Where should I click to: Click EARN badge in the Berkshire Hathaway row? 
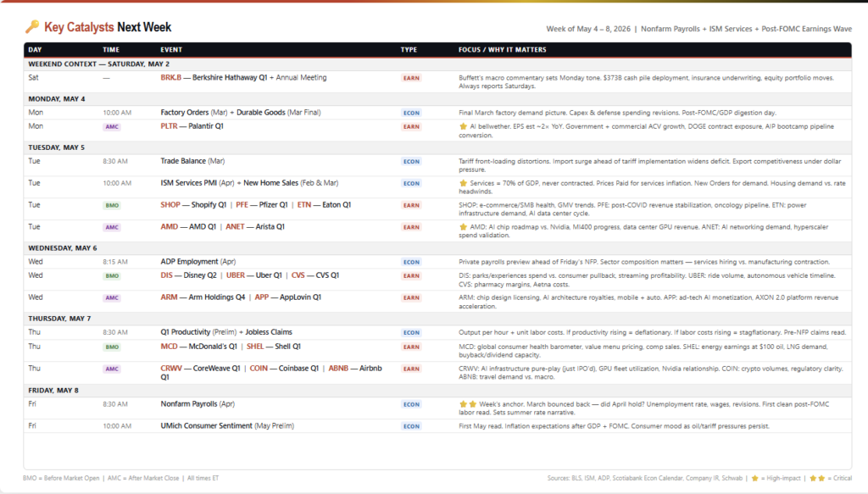pyautogui.click(x=411, y=78)
